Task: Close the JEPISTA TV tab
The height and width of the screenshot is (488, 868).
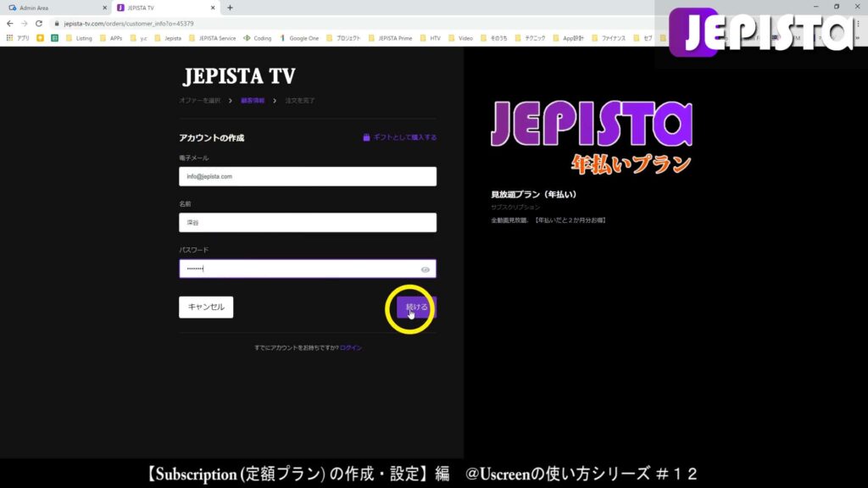Action: pyautogui.click(x=213, y=8)
